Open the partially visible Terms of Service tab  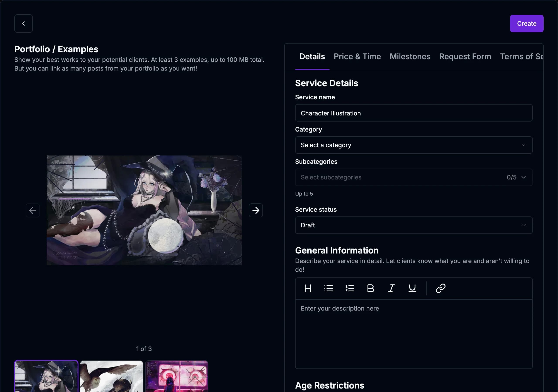click(x=522, y=57)
